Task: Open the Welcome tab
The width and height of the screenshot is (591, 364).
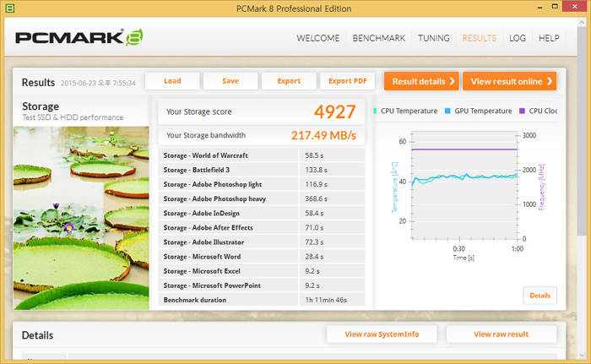Action: pos(317,38)
